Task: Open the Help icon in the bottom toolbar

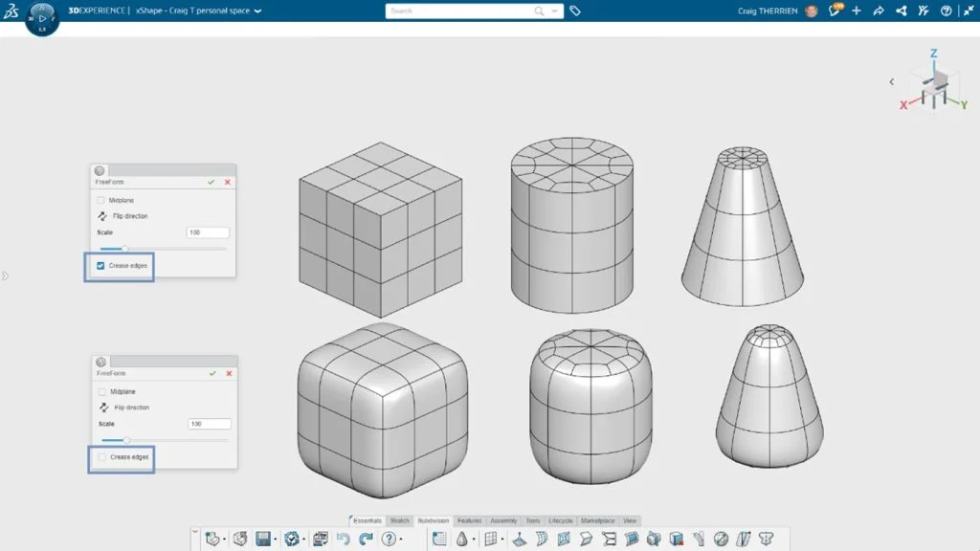Action: 388,539
